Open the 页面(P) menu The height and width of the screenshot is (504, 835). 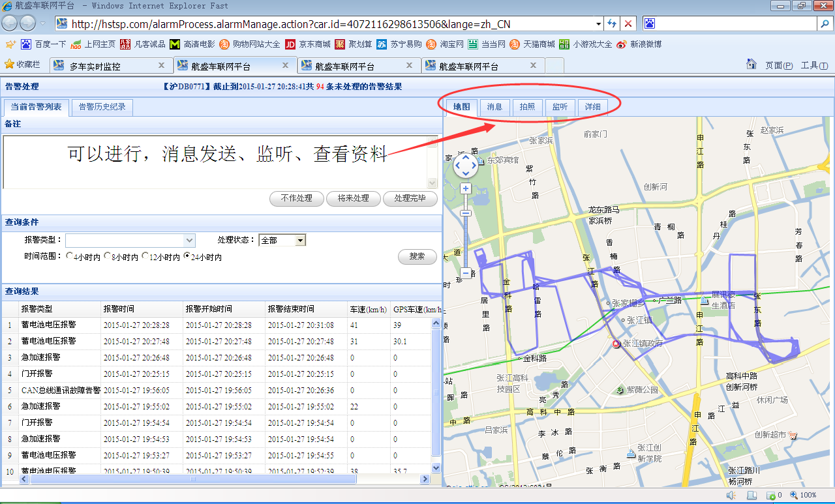coord(780,65)
